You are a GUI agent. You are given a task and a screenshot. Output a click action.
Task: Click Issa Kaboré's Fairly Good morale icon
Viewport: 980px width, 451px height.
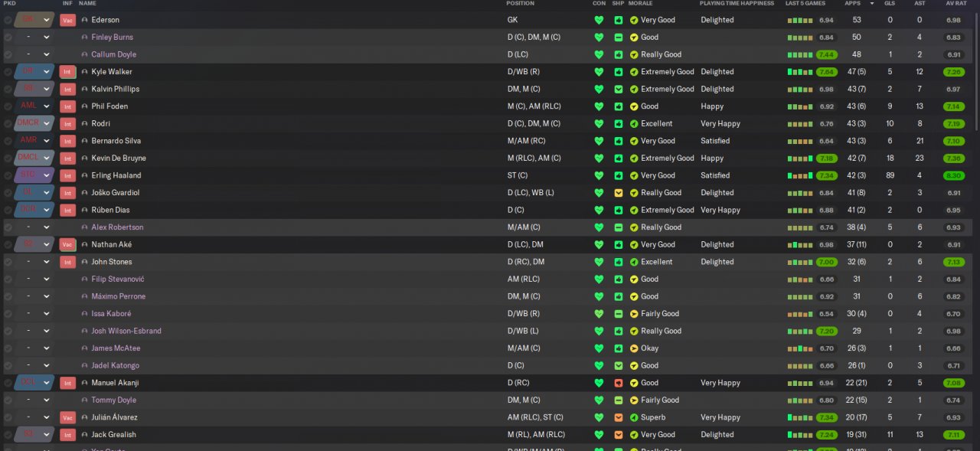(x=634, y=314)
